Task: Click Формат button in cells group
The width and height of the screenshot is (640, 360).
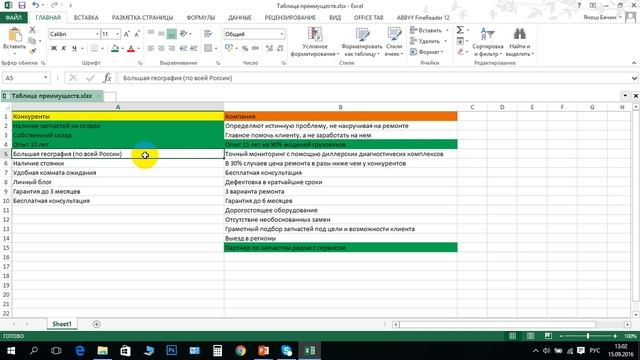Action: [426, 52]
